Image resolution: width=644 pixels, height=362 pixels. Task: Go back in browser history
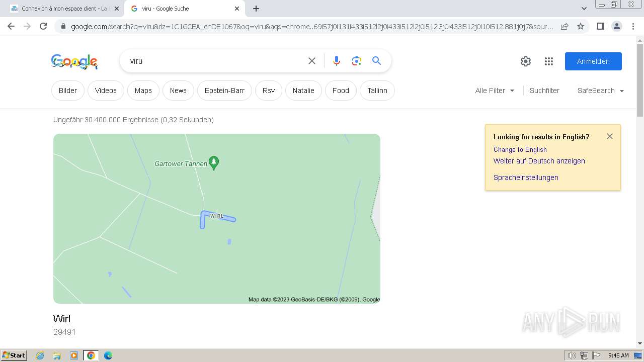(x=11, y=26)
